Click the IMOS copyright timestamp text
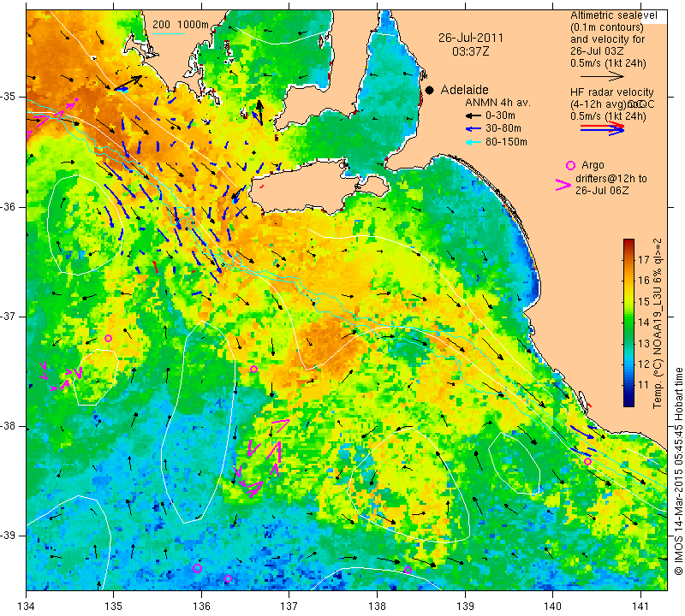This screenshot has width=685, height=616. (x=678, y=471)
